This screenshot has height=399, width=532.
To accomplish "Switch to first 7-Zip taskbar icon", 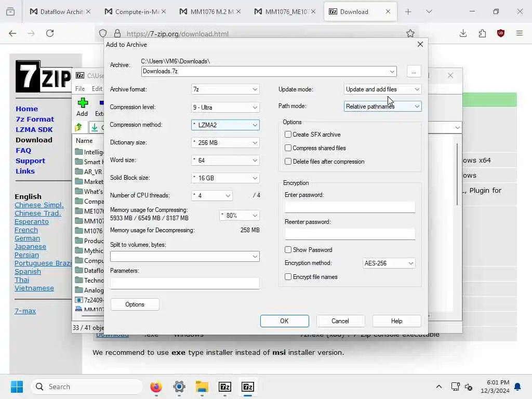I will pos(225,387).
